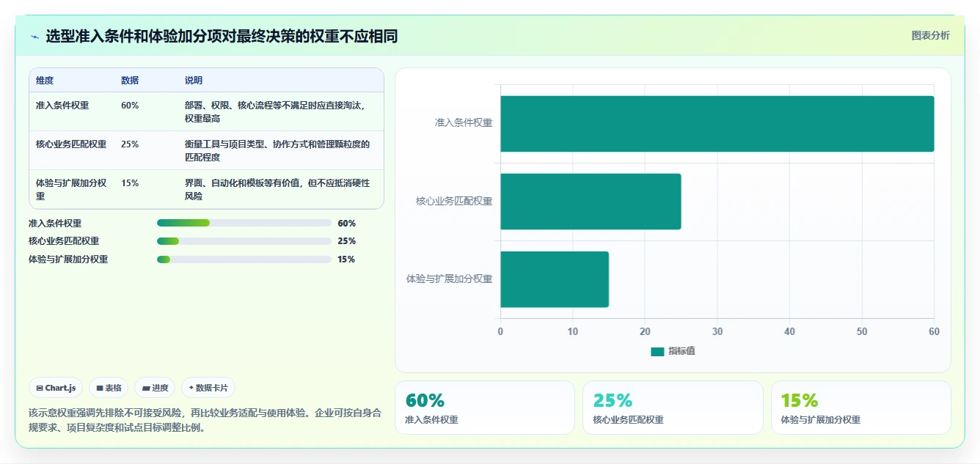Click the 体验与扩展加分权重 progress bar
Screen dimensions: 980x464
coord(244,259)
